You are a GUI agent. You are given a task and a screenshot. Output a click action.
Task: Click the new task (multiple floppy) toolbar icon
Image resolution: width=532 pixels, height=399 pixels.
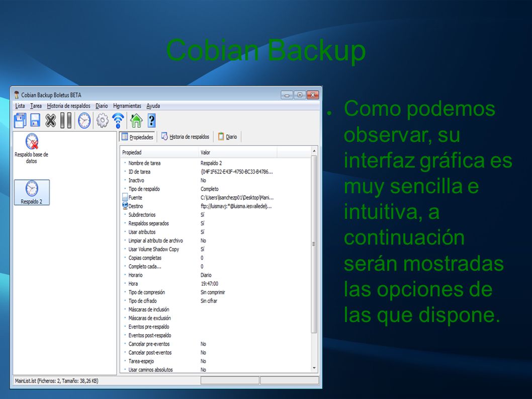pos(20,120)
